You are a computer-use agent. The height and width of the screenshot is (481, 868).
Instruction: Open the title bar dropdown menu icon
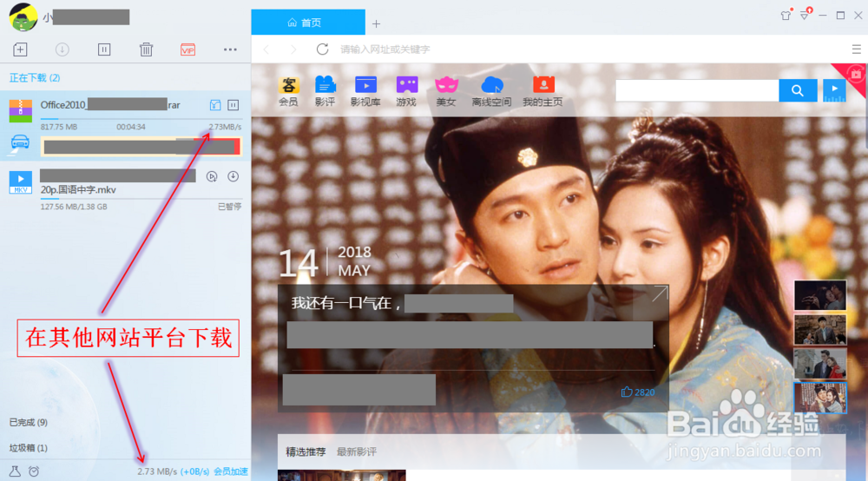pyautogui.click(x=806, y=15)
